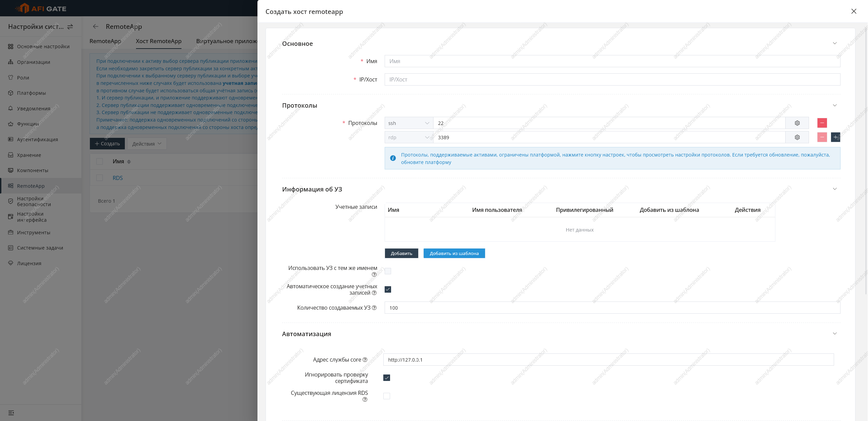Close the create host remoteapp panel
This screenshot has width=868, height=421.
pyautogui.click(x=854, y=11)
